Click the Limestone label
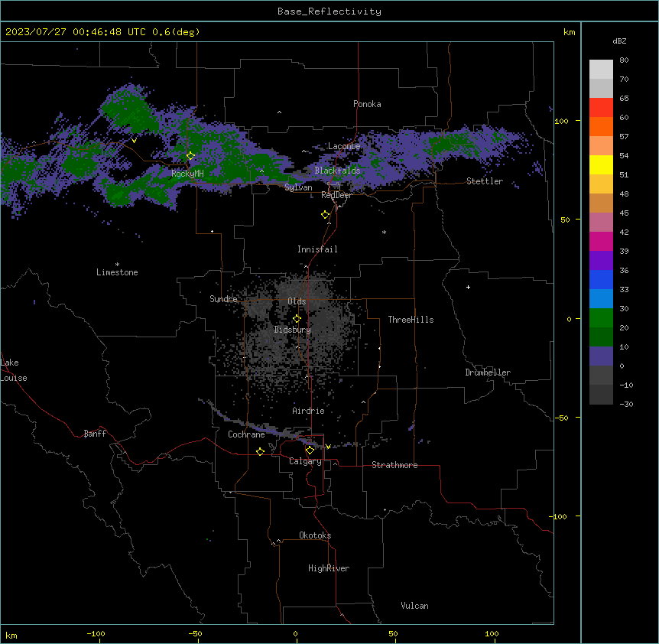The image size is (659, 644). coord(117,272)
